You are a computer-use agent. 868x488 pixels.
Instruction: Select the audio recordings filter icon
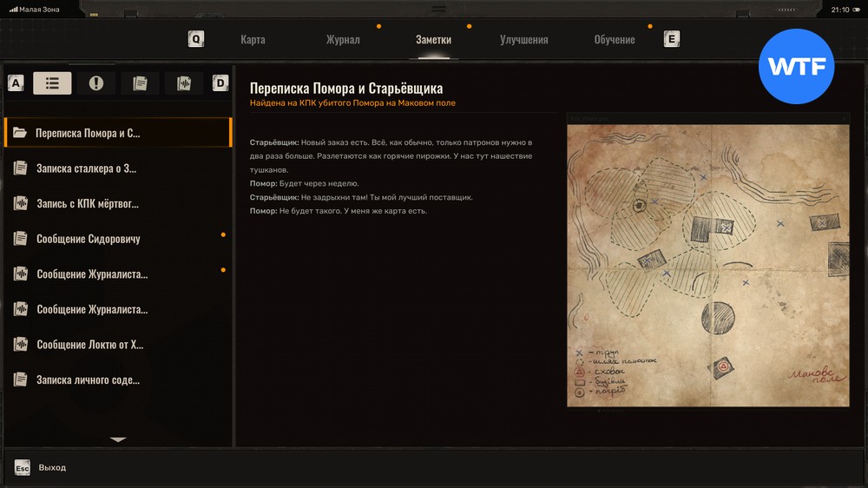coord(184,83)
